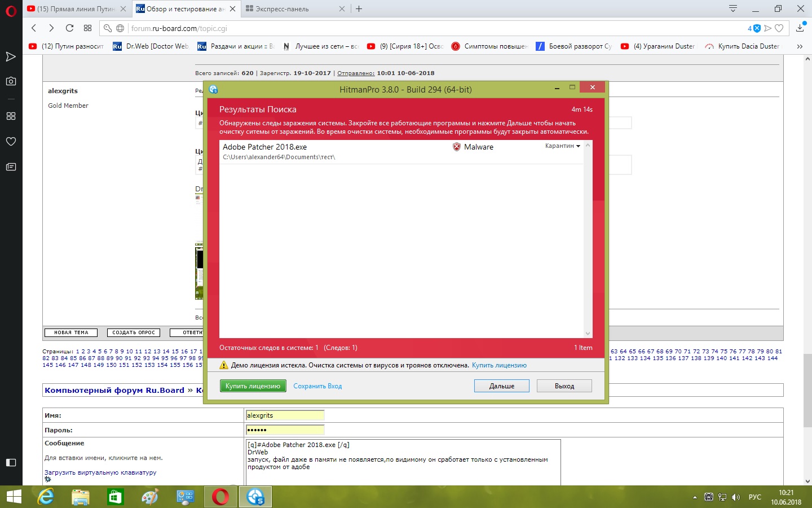Go to forum page 144

773,358
